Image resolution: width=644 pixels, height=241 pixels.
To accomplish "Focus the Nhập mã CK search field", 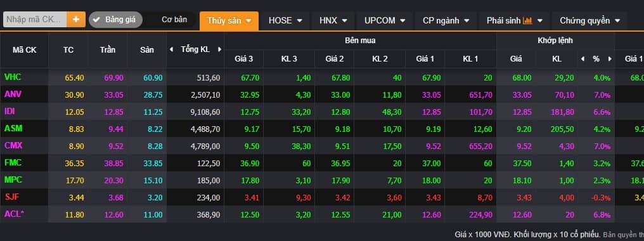I will [x=35, y=19].
